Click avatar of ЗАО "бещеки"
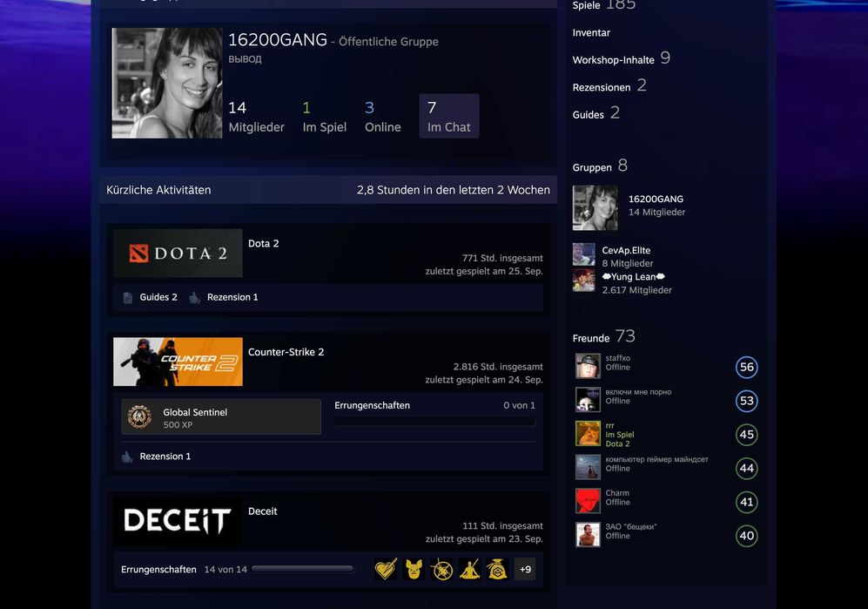The height and width of the screenshot is (609, 868). click(x=588, y=535)
